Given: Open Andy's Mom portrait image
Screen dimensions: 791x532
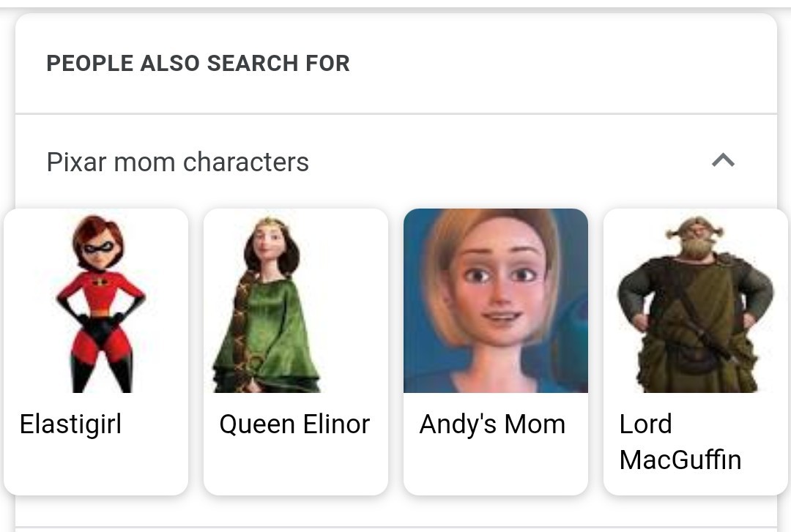Looking at the screenshot, I should point(495,301).
